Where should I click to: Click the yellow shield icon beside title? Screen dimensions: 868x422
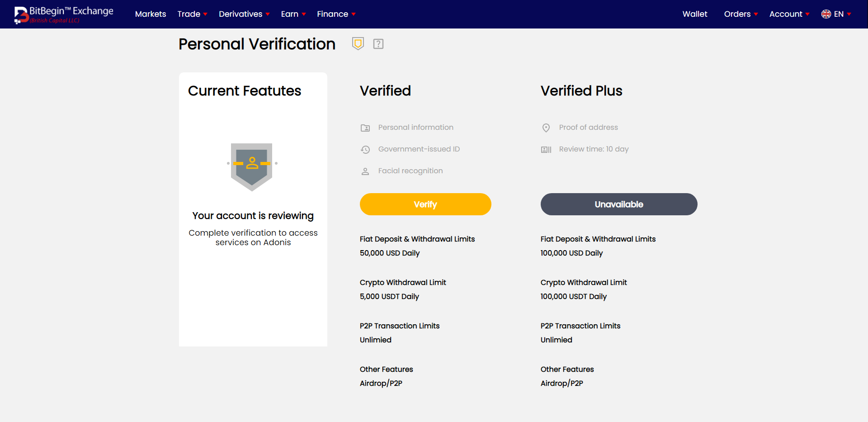[x=358, y=43]
